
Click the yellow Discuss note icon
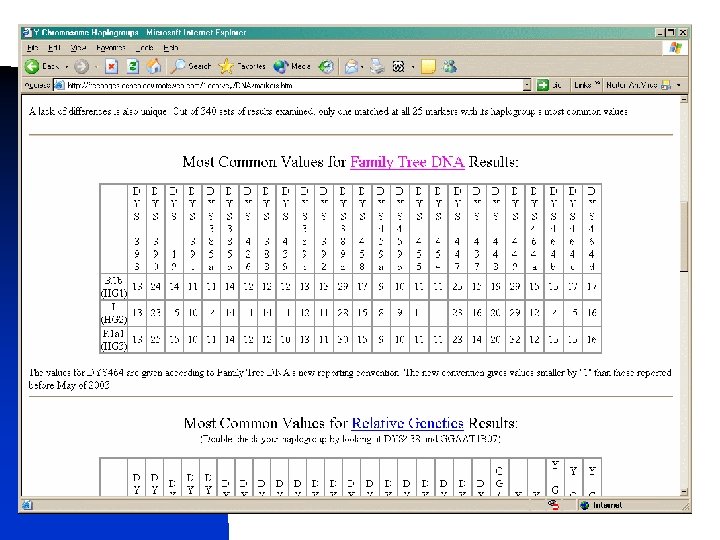tap(428, 67)
